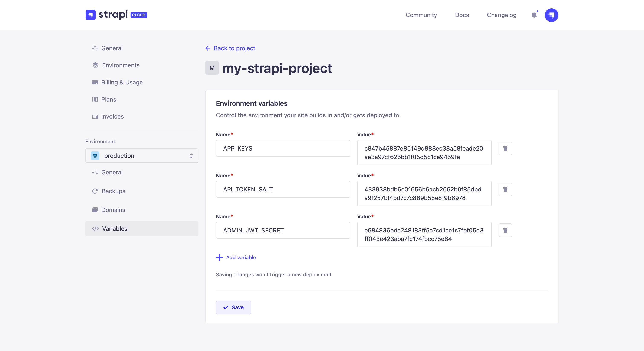Click the production environment layers icon

coord(95,156)
